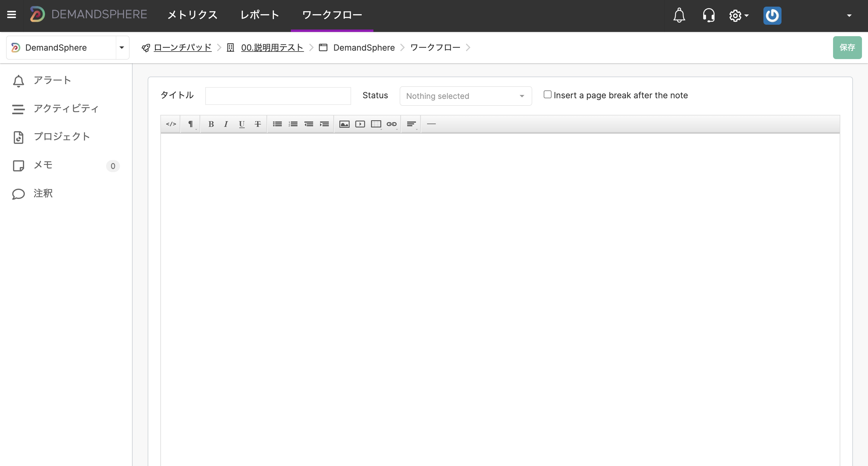Check Insert a page break after the note
Viewport: 868px width, 466px height.
pyautogui.click(x=548, y=95)
